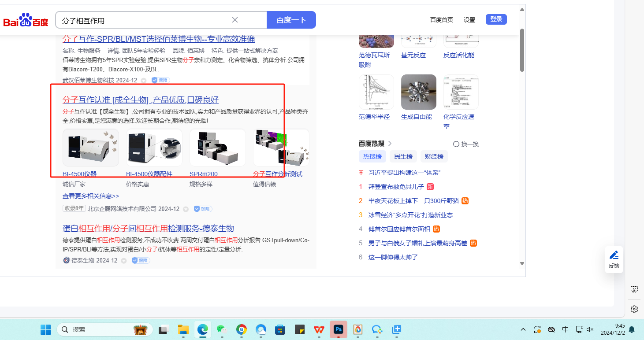Click the 保障 badge next to 德泰生物
Image resolution: width=644 pixels, height=340 pixels.
[x=141, y=260]
